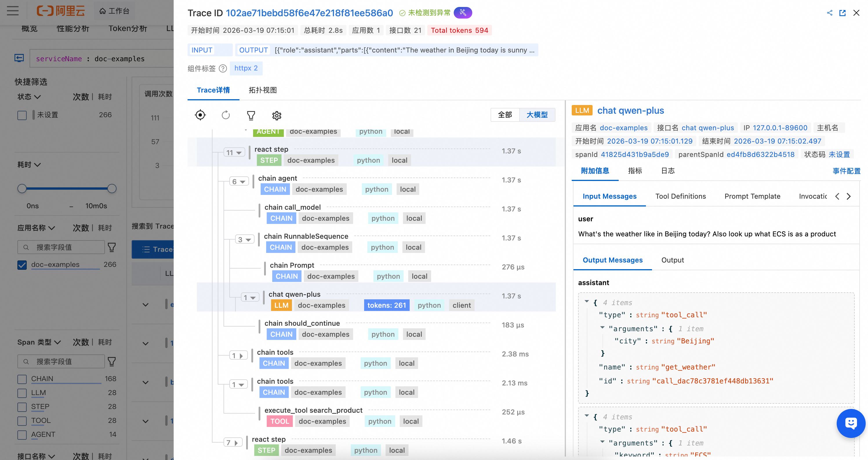The width and height of the screenshot is (868, 460).
Task: Click the green 未检测到异常 status icon
Action: 402,13
